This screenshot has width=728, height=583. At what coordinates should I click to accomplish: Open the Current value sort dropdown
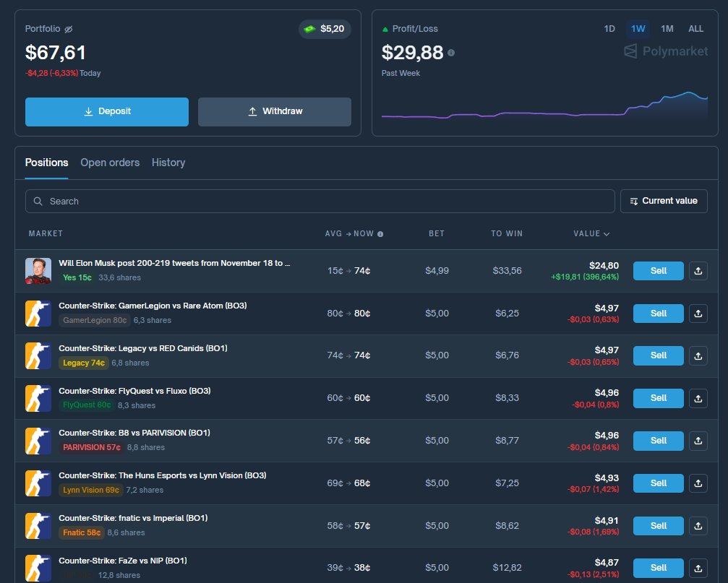point(664,202)
